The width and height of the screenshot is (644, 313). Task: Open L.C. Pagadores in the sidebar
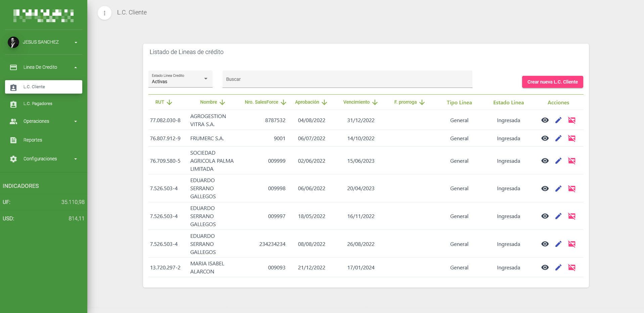[x=38, y=104]
